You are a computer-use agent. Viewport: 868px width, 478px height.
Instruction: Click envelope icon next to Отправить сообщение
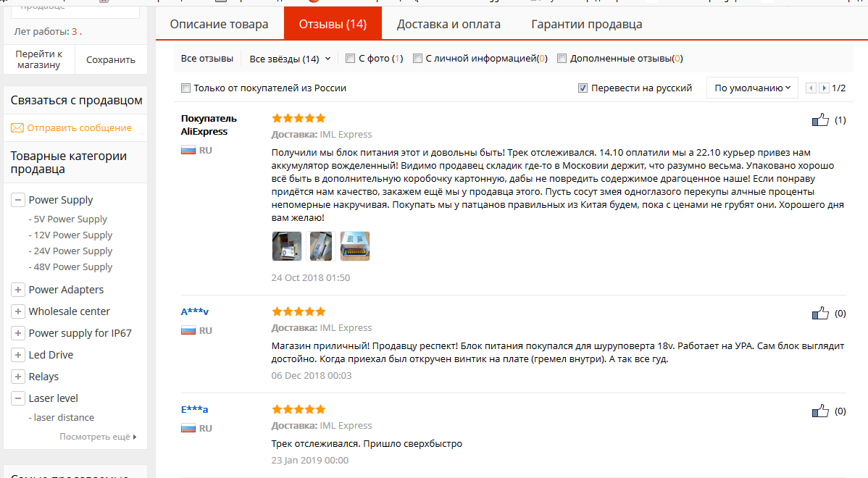pyautogui.click(x=17, y=127)
